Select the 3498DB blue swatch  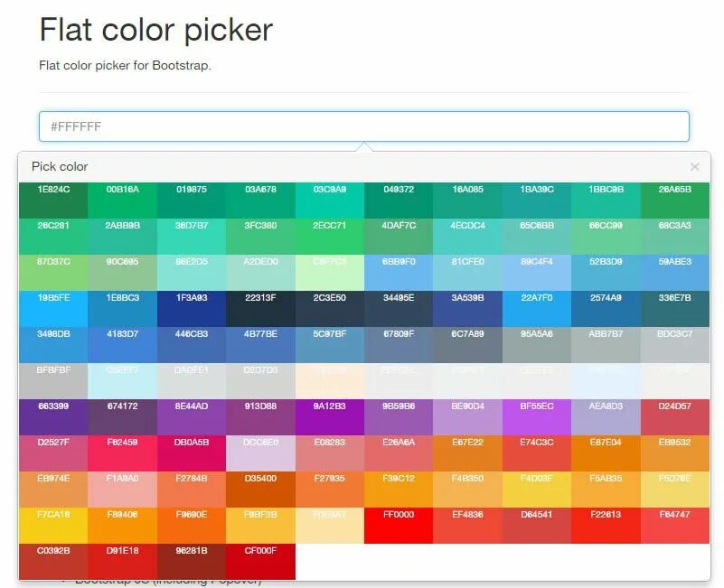[53, 345]
